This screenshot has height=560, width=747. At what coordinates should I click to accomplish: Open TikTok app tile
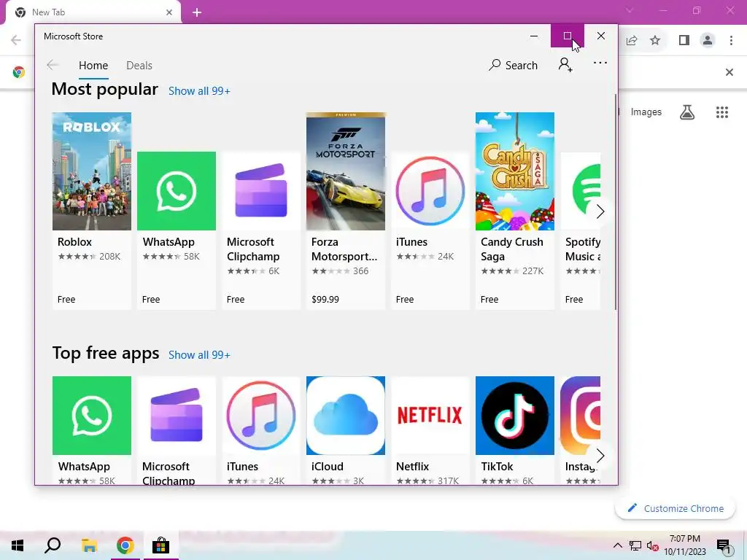pos(515,430)
